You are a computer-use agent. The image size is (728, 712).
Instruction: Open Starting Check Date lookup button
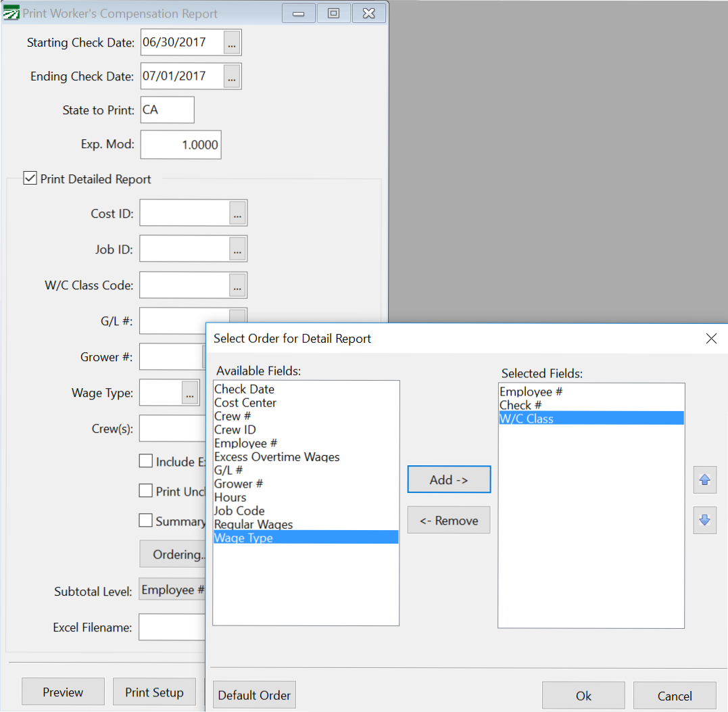tap(232, 43)
